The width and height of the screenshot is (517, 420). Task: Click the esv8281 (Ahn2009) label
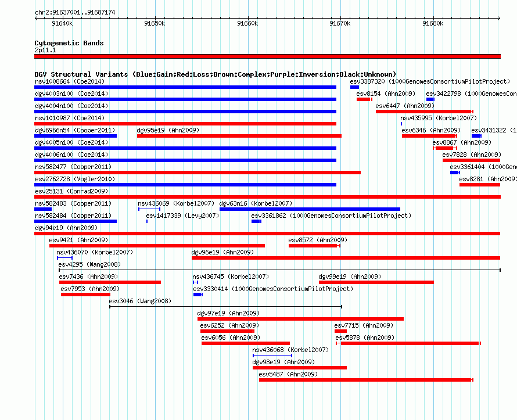click(x=487, y=179)
